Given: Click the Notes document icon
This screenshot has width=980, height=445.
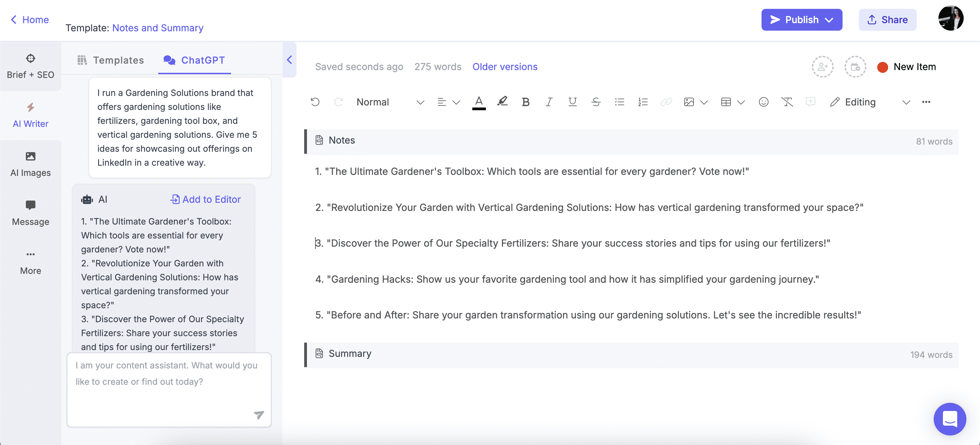Looking at the screenshot, I should pos(319,141).
